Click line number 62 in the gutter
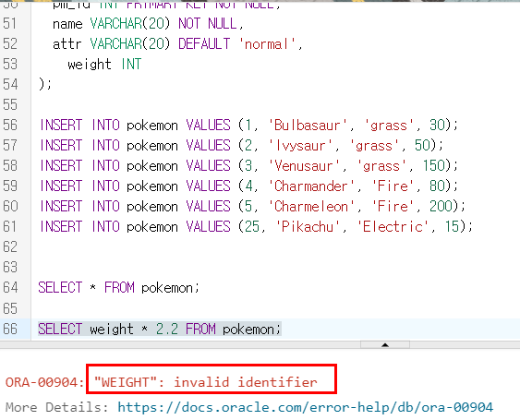This screenshot has height=420, width=520. (10, 247)
